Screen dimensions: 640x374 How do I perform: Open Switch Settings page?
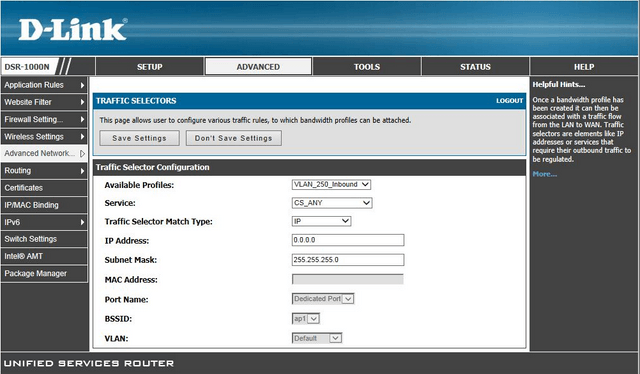pyautogui.click(x=44, y=239)
